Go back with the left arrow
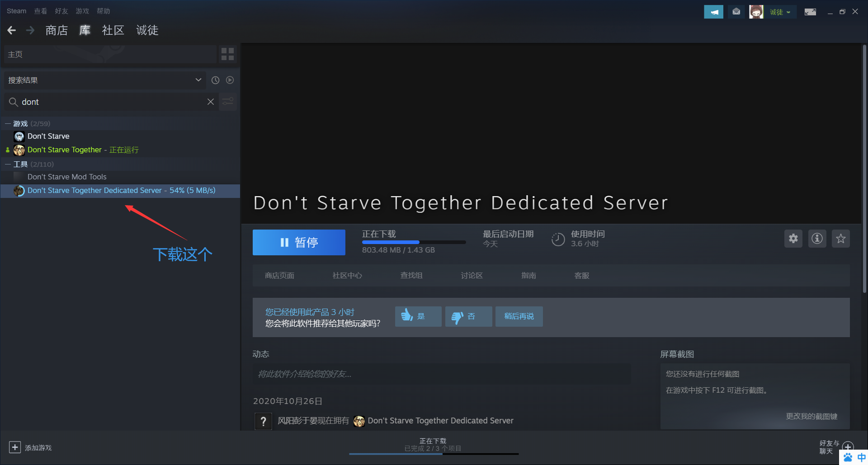This screenshot has height=465, width=868. click(x=12, y=30)
